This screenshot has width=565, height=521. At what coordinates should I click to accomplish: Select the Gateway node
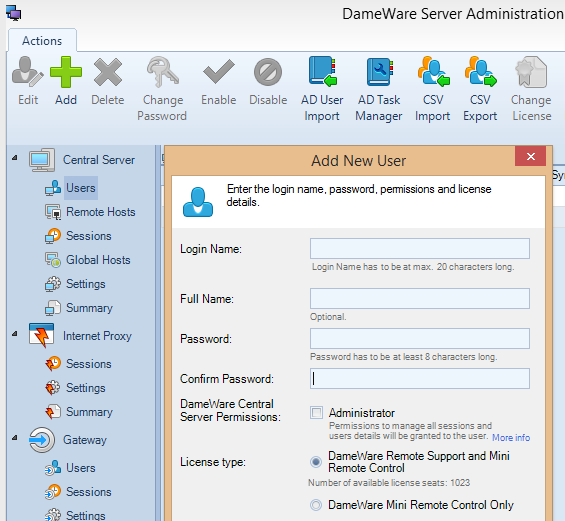click(x=85, y=440)
